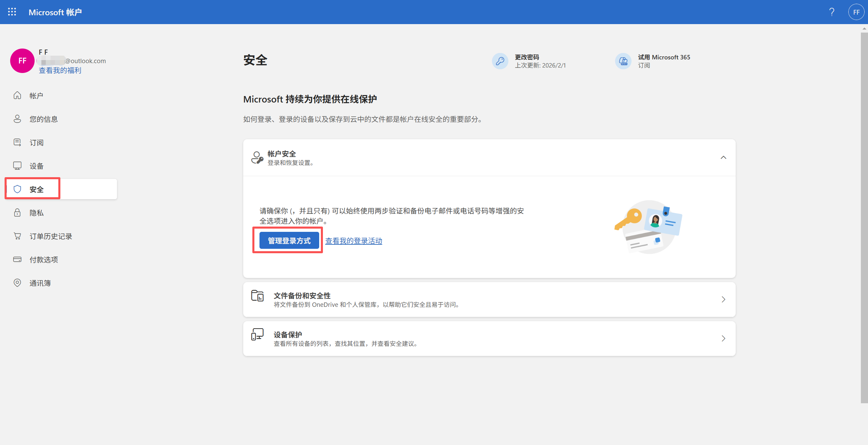
Task: Click the 设备 monitor icon in sidebar
Action: [x=17, y=166]
